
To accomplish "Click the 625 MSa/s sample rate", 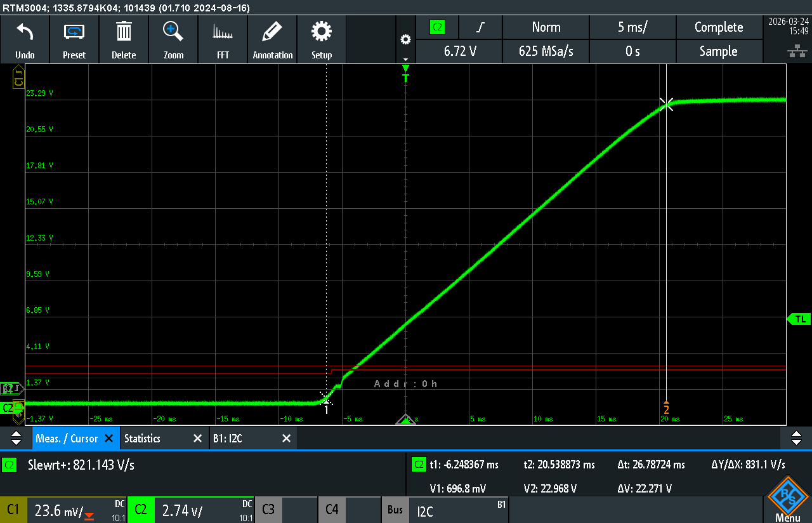I will 546,51.
